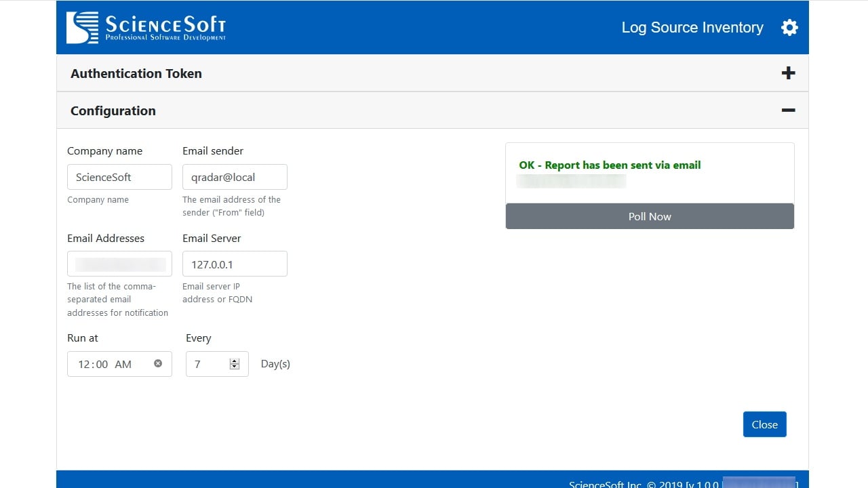Select the AM period in Run at
868x488 pixels.
click(x=123, y=364)
